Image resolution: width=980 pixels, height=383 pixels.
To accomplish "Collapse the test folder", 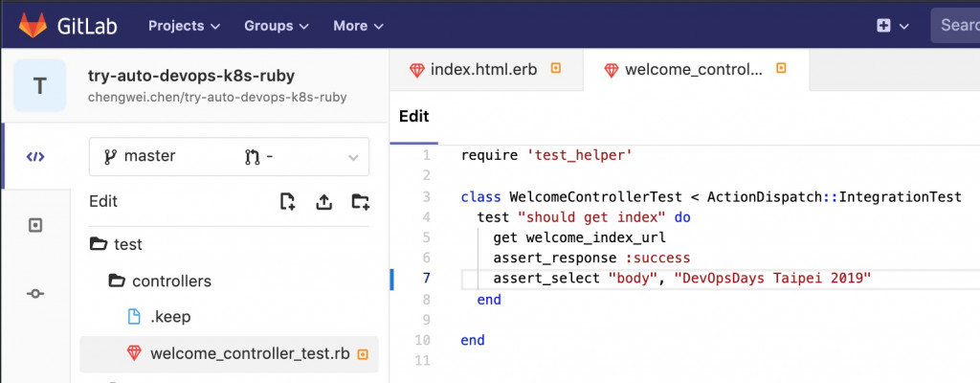I will 117,244.
